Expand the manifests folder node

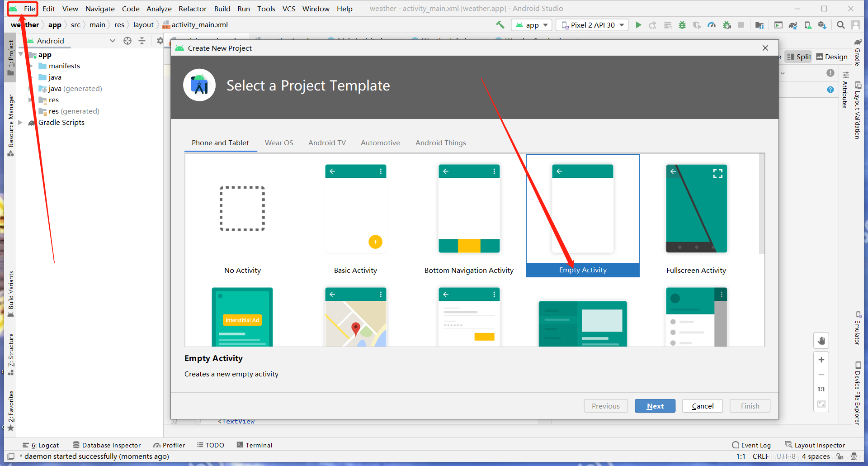pos(30,66)
